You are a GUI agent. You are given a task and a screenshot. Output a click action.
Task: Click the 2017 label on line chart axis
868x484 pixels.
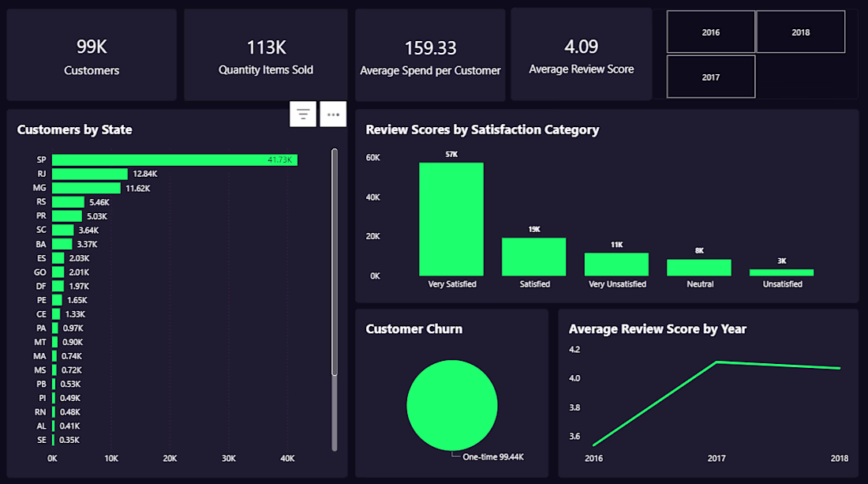tap(716, 458)
